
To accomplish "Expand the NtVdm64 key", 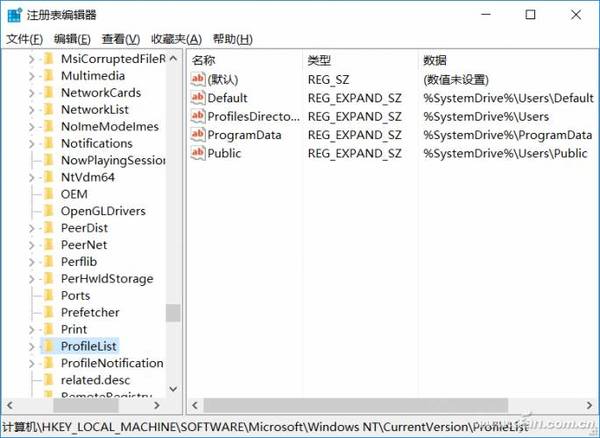I will 31,177.
